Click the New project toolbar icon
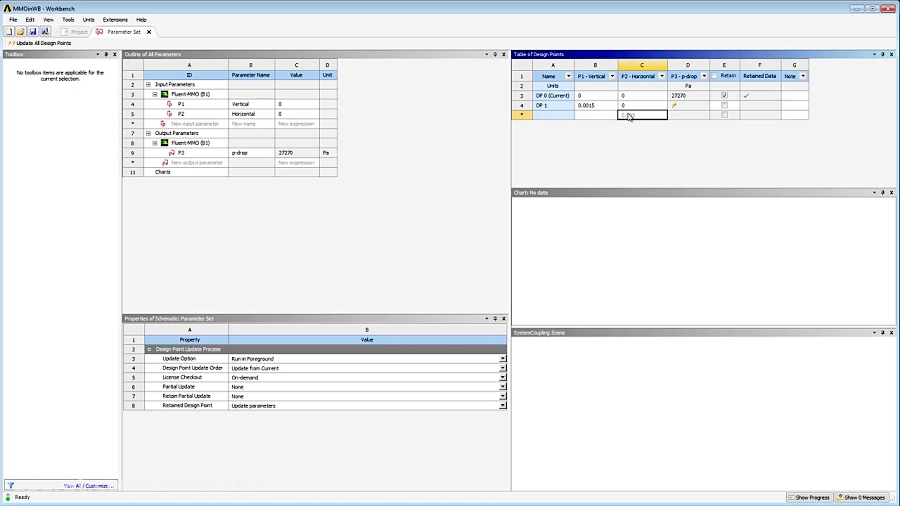The width and height of the screenshot is (900, 506). point(8,31)
